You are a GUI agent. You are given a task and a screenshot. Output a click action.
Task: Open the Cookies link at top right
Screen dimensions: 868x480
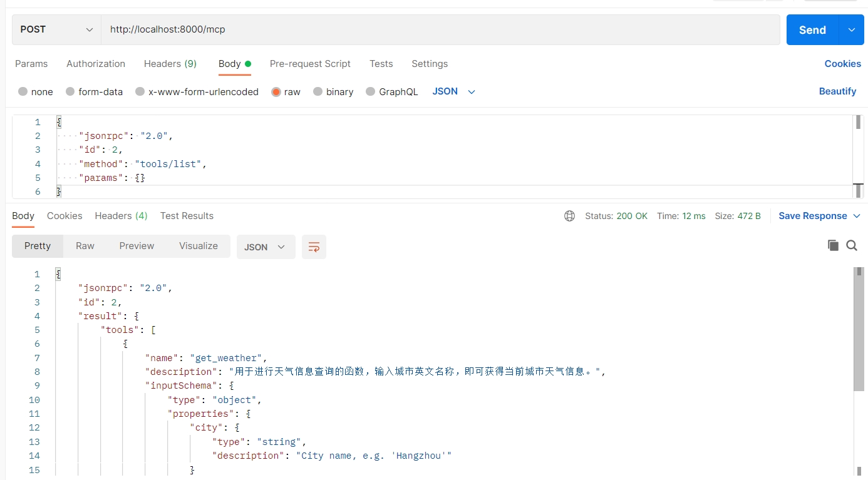(842, 64)
